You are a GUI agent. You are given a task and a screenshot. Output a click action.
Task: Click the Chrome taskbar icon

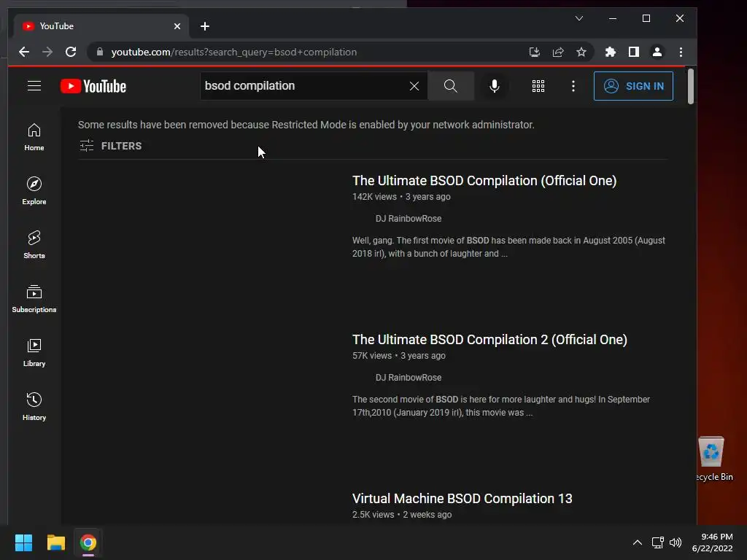tap(88, 542)
